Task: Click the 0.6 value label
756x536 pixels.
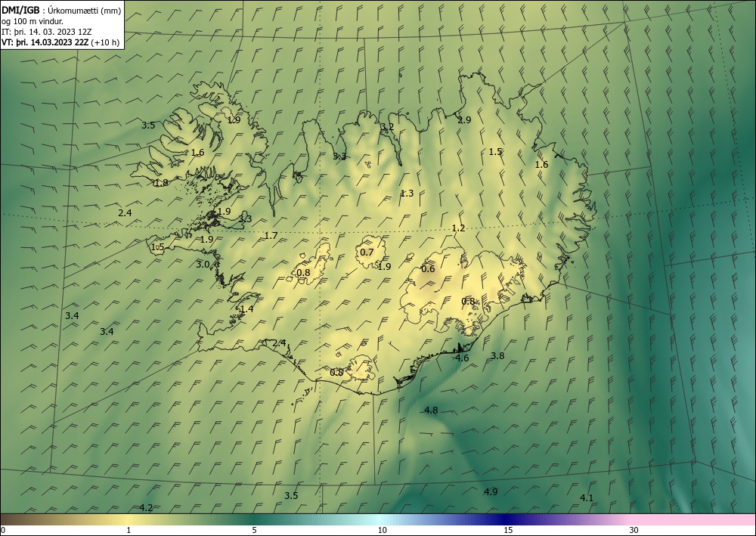Action: 428,268
